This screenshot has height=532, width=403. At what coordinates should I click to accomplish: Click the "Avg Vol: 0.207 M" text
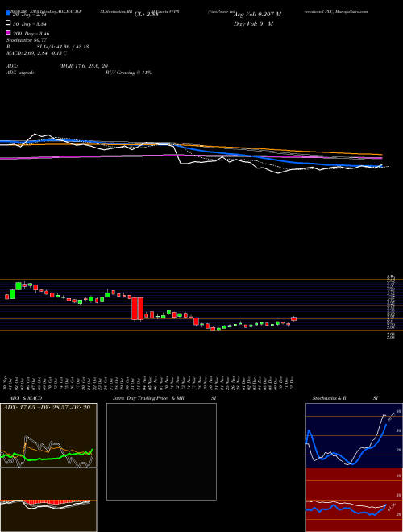click(257, 15)
